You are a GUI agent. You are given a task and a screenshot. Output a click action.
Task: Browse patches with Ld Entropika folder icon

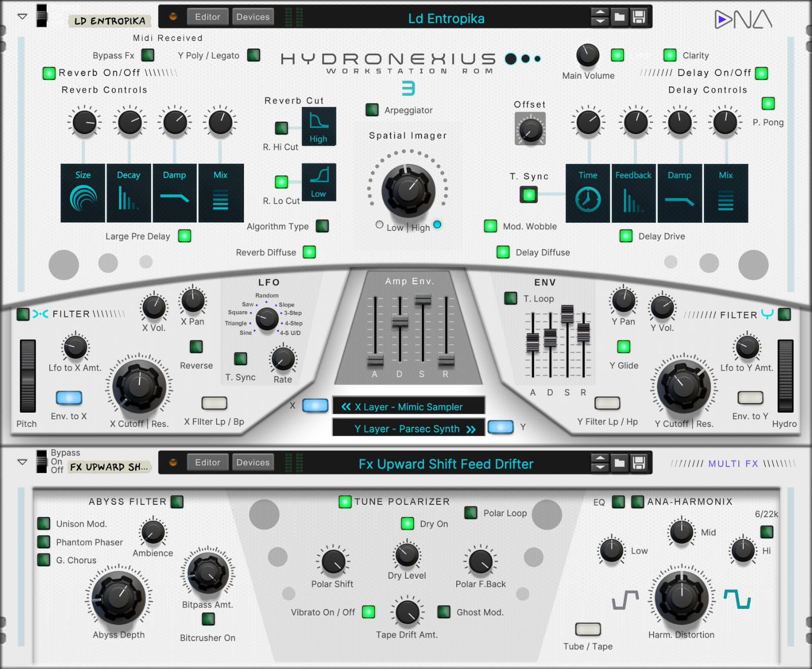(620, 17)
